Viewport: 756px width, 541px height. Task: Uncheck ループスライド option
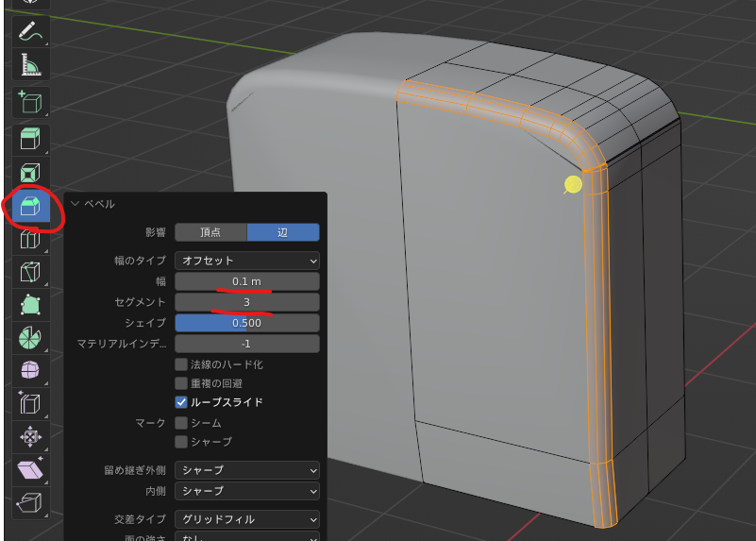[x=181, y=402]
